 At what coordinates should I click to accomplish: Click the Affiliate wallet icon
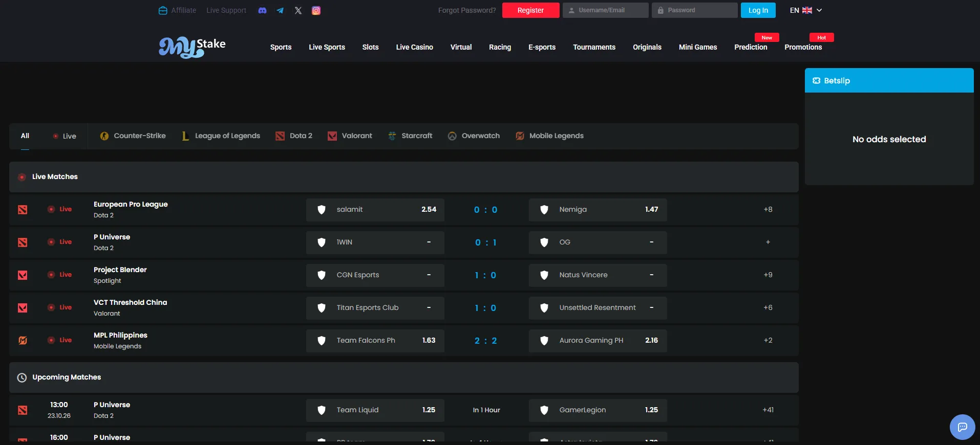tap(163, 10)
